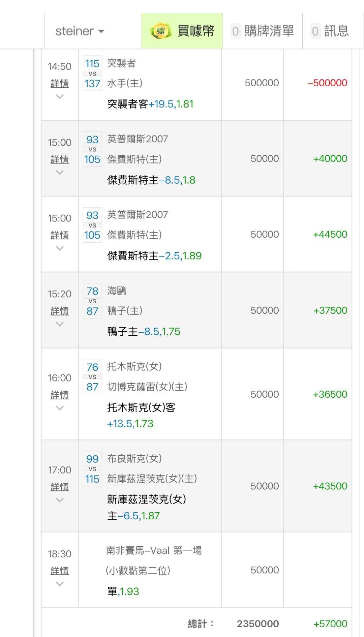Open 詳情 link for 15:20 match

(60, 311)
